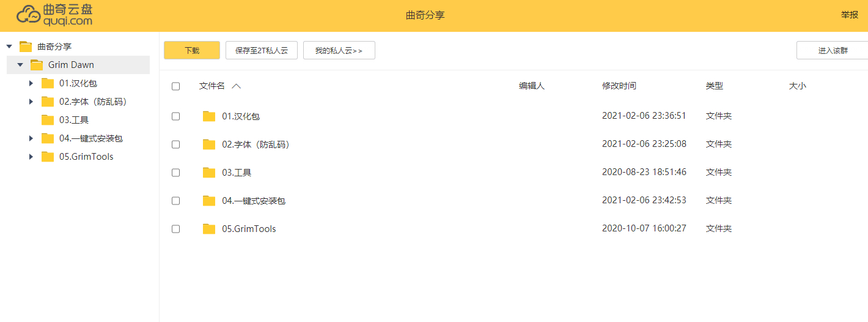This screenshot has width=868, height=322.
Task: Click folder icon of 02.字体（防乱码）file row
Action: [x=209, y=144]
